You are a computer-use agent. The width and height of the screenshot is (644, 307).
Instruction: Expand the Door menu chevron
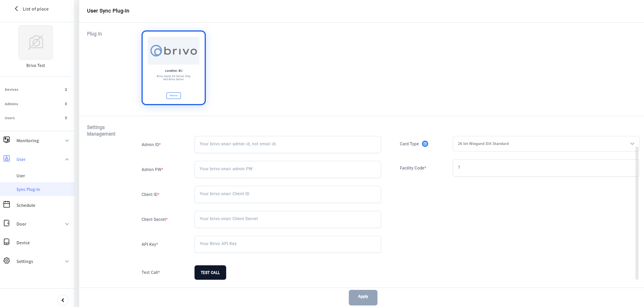point(67,224)
